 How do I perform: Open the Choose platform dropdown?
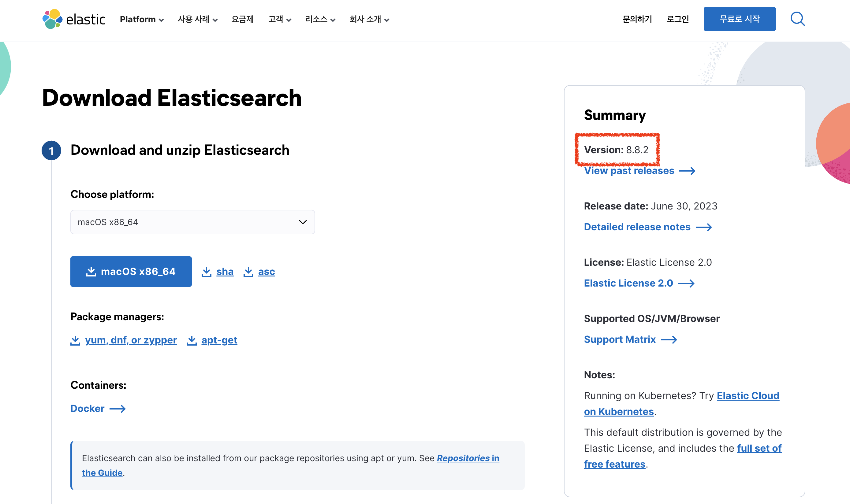tap(192, 222)
